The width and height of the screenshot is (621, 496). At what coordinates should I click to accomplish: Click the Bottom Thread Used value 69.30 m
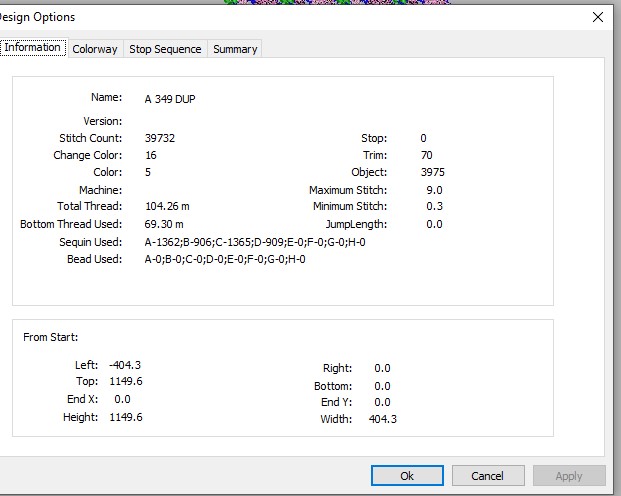[x=164, y=224]
